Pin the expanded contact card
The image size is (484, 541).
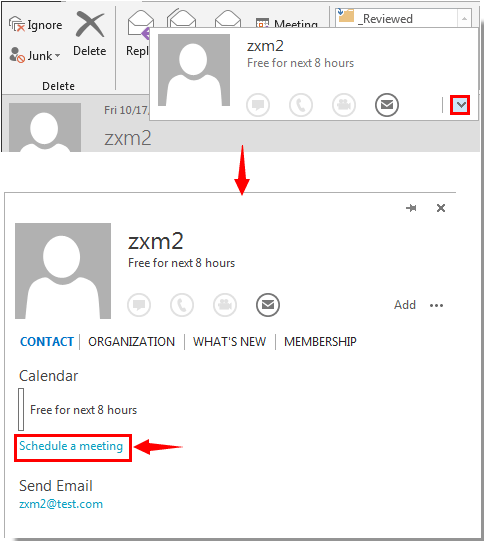(411, 208)
